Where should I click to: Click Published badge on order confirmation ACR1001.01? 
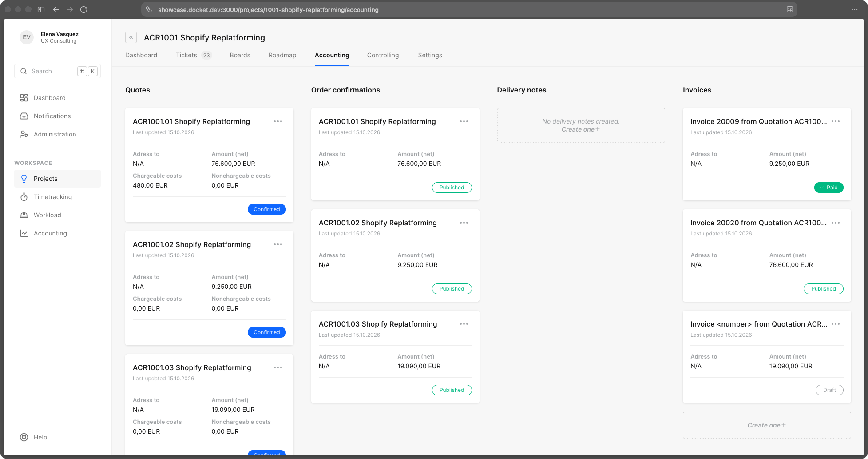coord(452,188)
